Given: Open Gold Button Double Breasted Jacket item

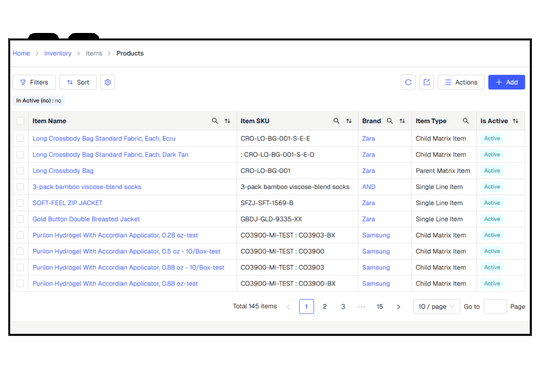Looking at the screenshot, I should [x=86, y=219].
